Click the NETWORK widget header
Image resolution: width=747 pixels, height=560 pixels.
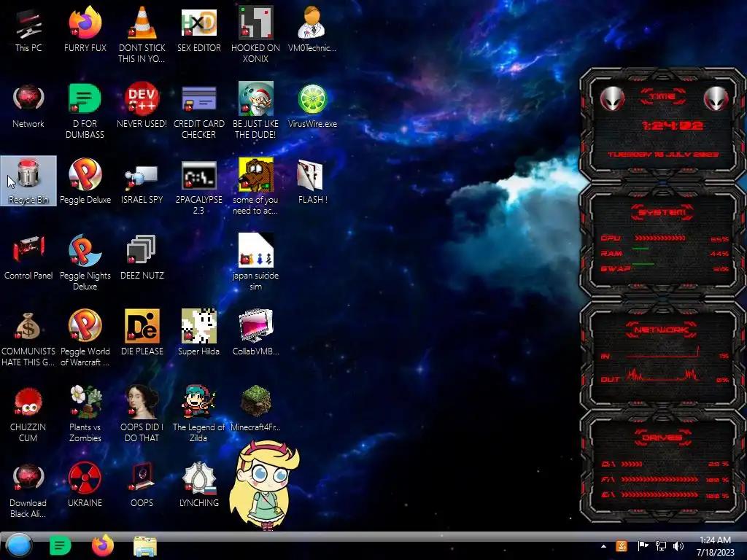pos(661,330)
